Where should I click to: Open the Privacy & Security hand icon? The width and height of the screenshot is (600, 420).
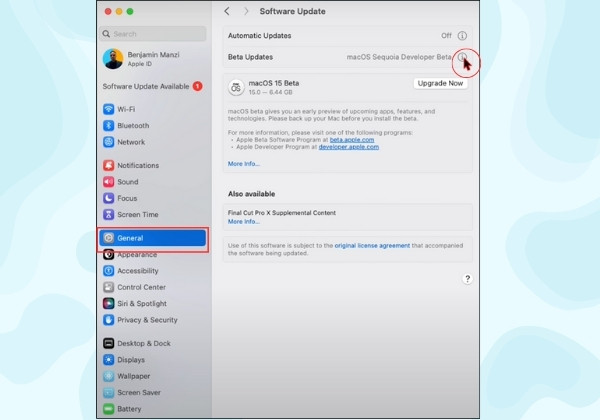click(x=109, y=320)
